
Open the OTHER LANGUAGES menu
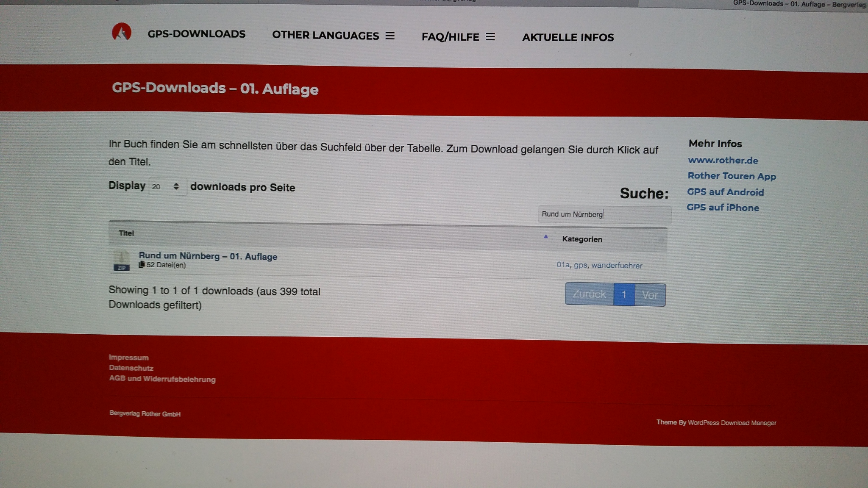coord(325,35)
